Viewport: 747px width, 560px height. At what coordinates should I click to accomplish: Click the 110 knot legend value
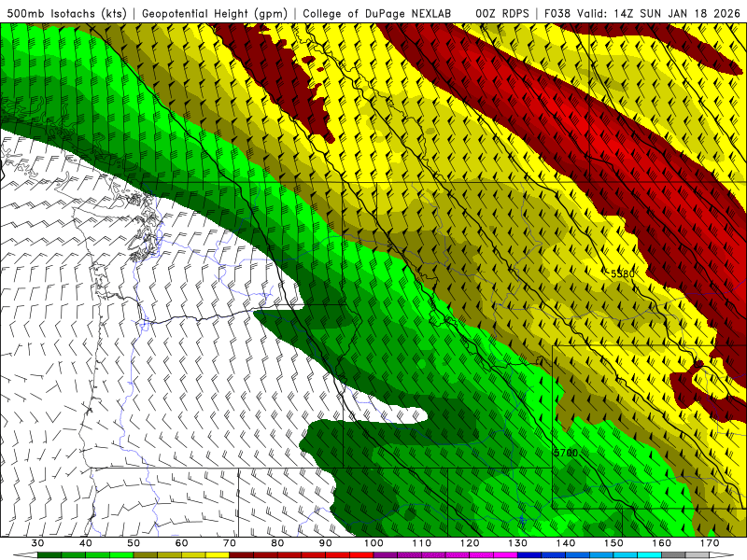[x=422, y=543]
